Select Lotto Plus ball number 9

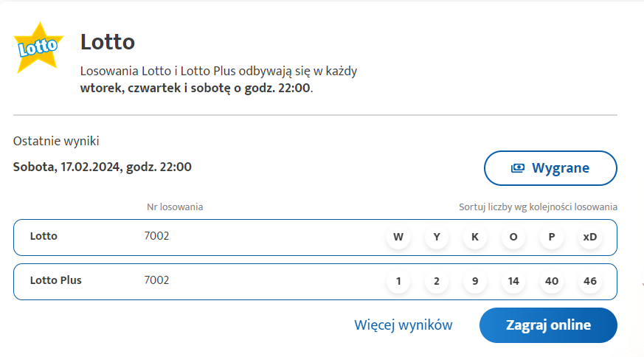pyautogui.click(x=475, y=281)
